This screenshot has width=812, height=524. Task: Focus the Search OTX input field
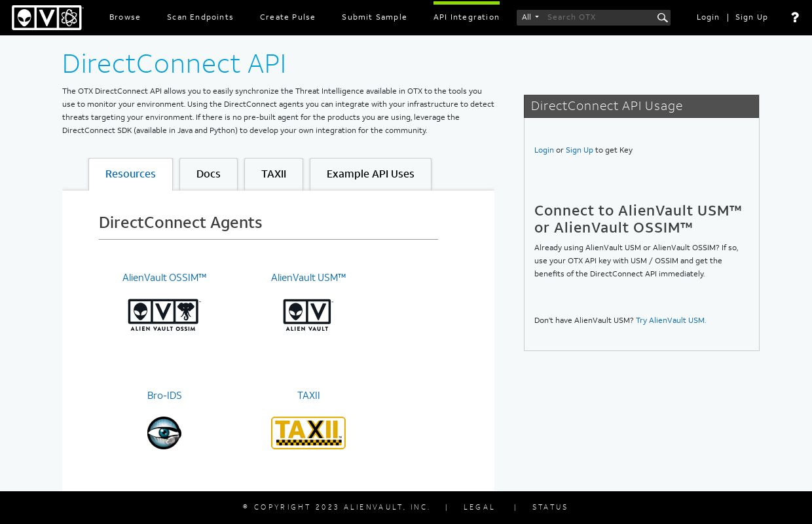click(x=599, y=18)
